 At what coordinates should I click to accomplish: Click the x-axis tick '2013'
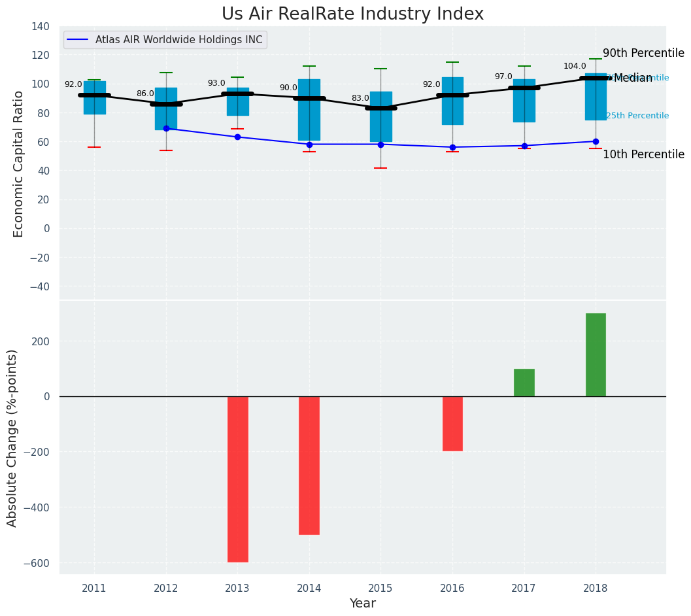pyautogui.click(x=237, y=588)
